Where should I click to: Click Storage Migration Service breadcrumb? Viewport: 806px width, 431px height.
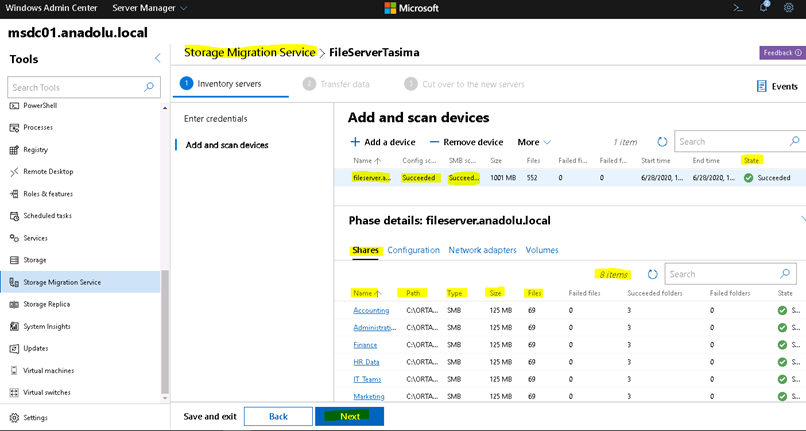(x=250, y=52)
